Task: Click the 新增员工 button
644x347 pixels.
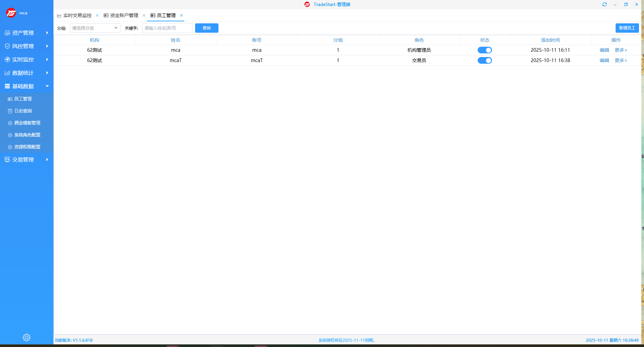Action: click(x=627, y=28)
